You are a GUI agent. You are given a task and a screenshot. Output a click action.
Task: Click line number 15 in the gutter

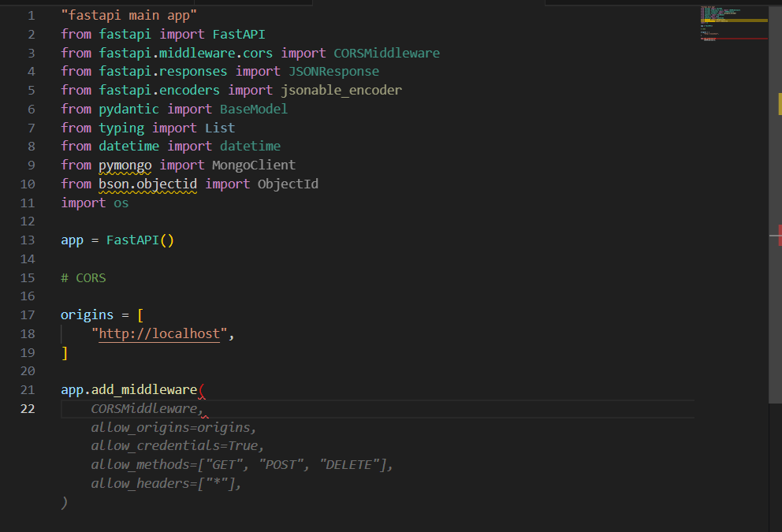[x=28, y=278]
